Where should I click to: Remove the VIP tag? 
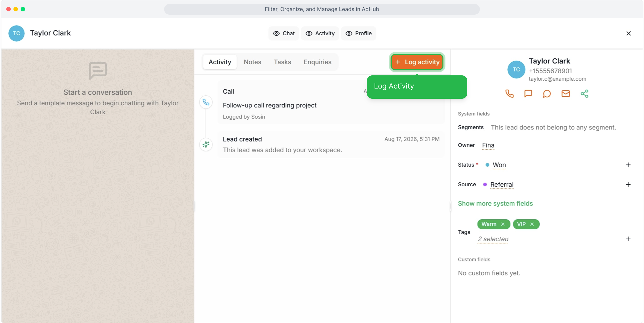pos(532,224)
